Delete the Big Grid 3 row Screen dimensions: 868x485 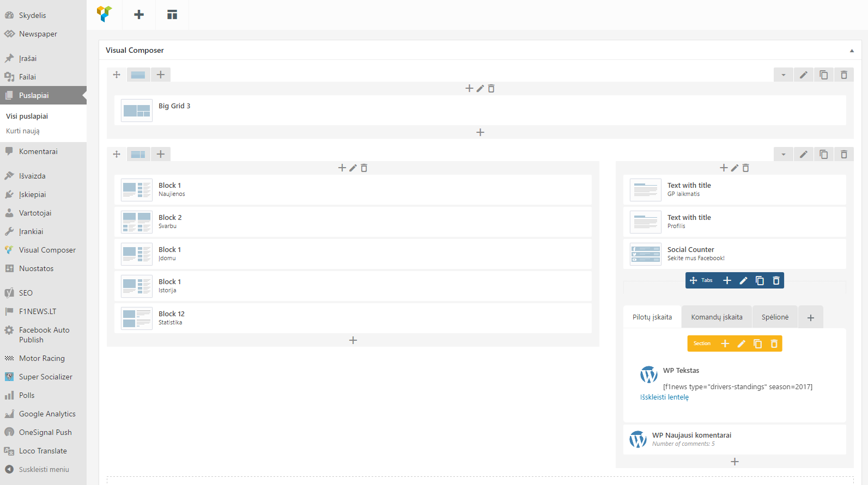tap(844, 75)
